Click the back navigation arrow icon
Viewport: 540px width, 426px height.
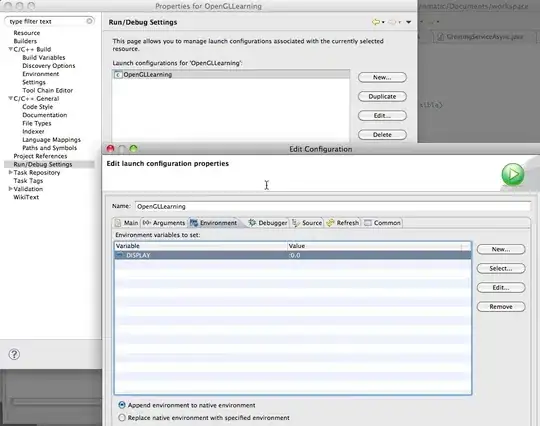click(376, 22)
